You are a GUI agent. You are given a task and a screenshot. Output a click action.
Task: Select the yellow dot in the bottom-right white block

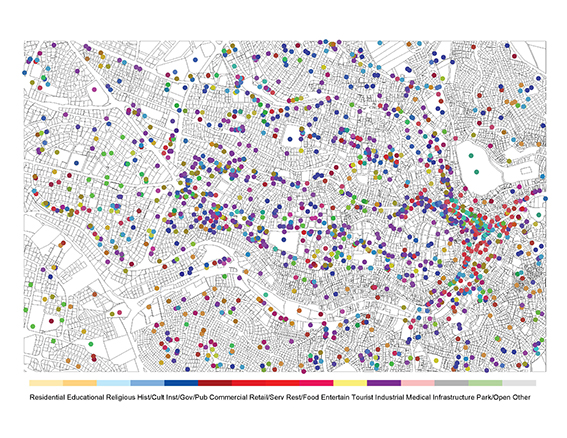click(x=436, y=360)
